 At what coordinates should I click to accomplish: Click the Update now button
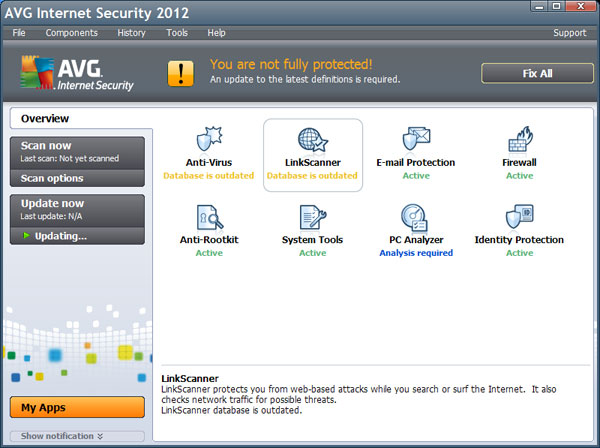pos(77,210)
